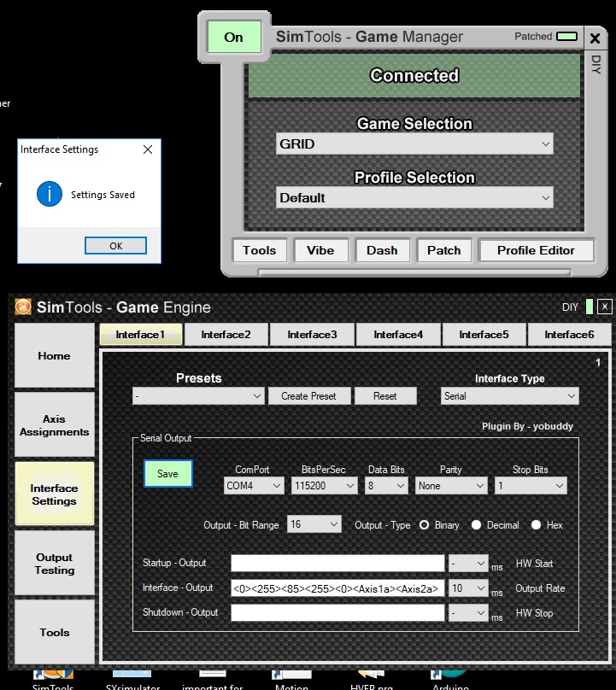The width and height of the screenshot is (616, 690).
Task: Open the BitsPerSec dropdown showing 115200
Action: pos(324,486)
